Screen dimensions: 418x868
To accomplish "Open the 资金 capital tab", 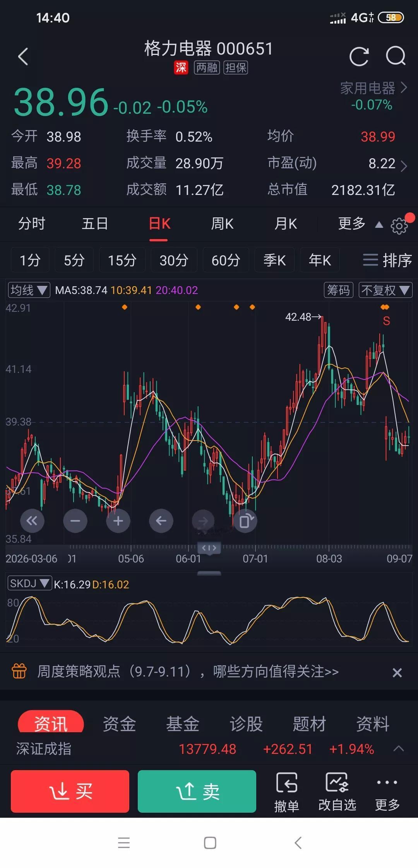I will (120, 723).
